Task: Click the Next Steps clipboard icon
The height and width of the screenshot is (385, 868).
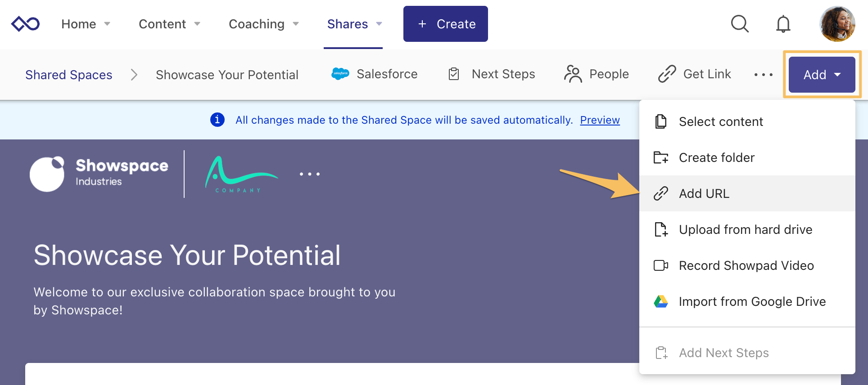Action: pyautogui.click(x=454, y=74)
